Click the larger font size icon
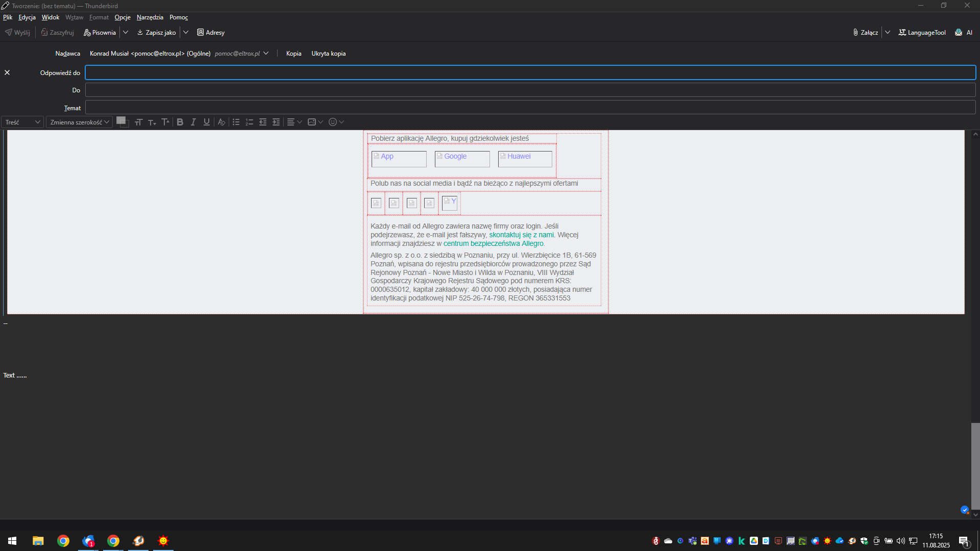Screen dimensions: 980x551 point(165,122)
